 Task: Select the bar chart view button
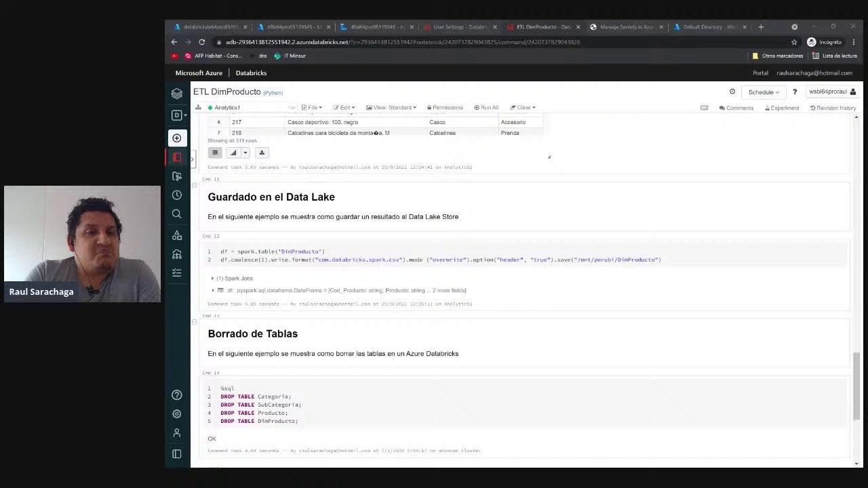[233, 152]
